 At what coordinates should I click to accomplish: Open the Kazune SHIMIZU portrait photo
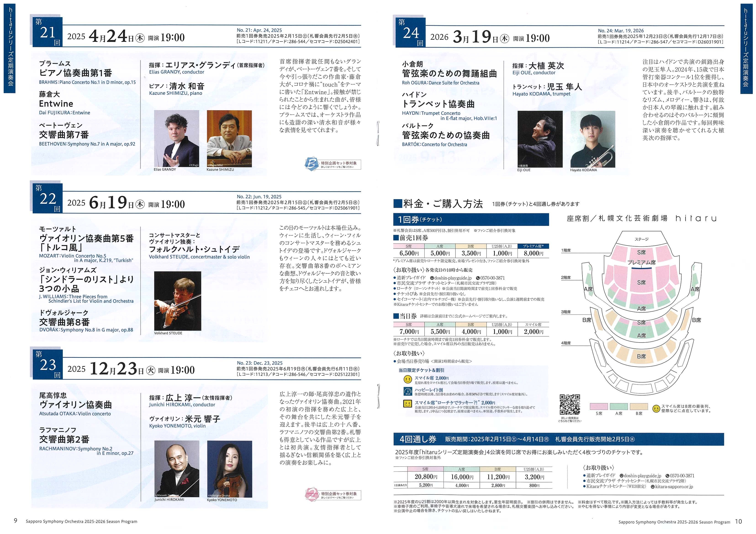point(229,139)
